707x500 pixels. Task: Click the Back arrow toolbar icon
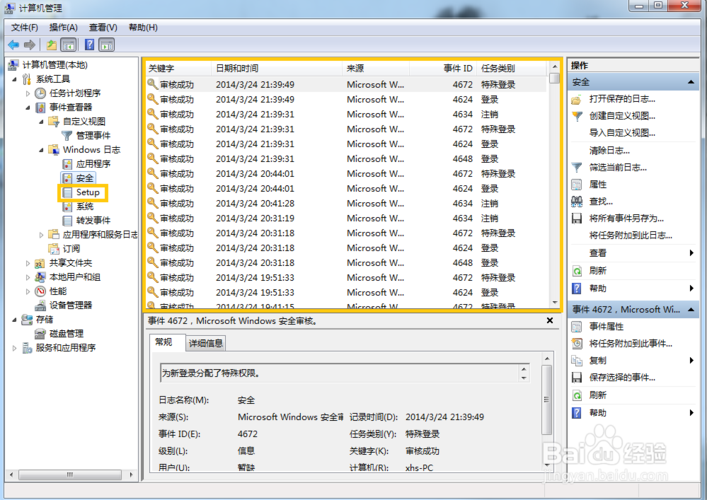(x=14, y=45)
